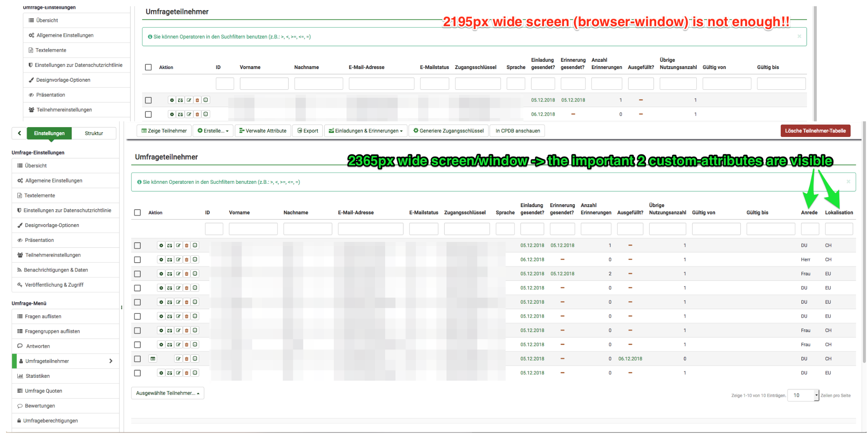Open Veröffentlichung & Zugriff settings

65,285
